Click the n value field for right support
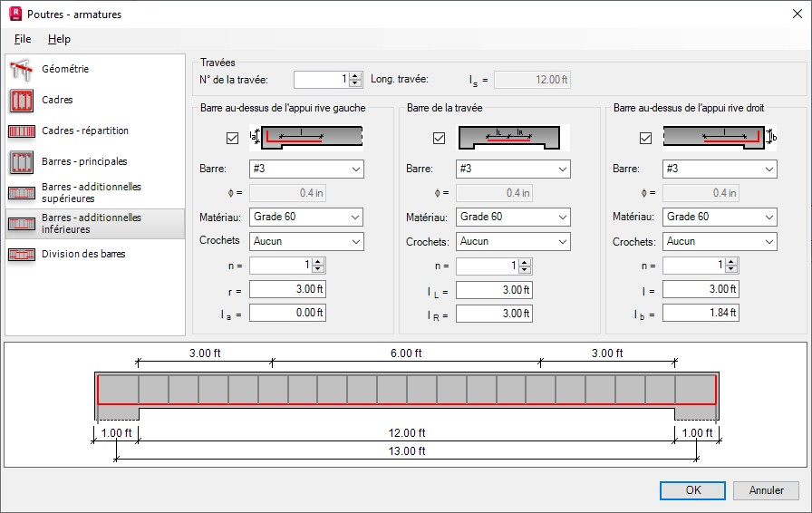 pyautogui.click(x=694, y=266)
